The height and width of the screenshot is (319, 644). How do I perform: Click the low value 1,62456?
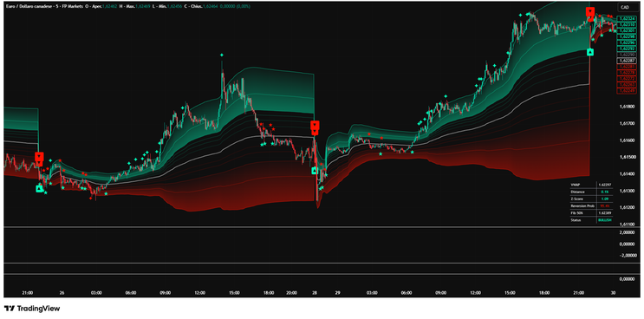[x=174, y=7]
